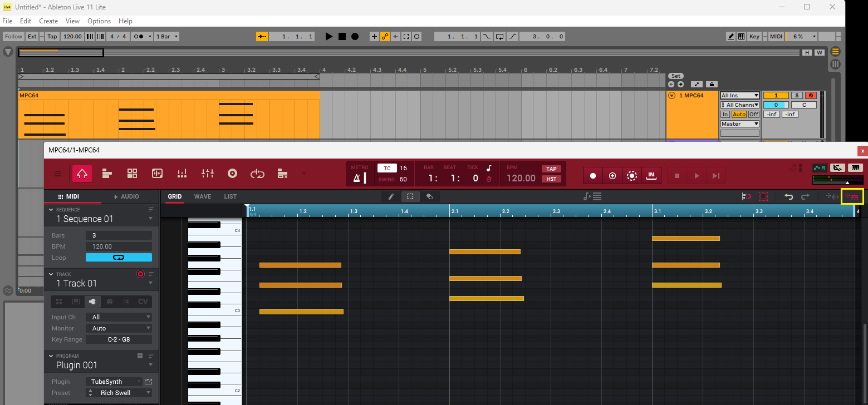This screenshot has height=405, width=868.
Task: Click the MPC red dashed-square selection icon
Action: pos(763,196)
